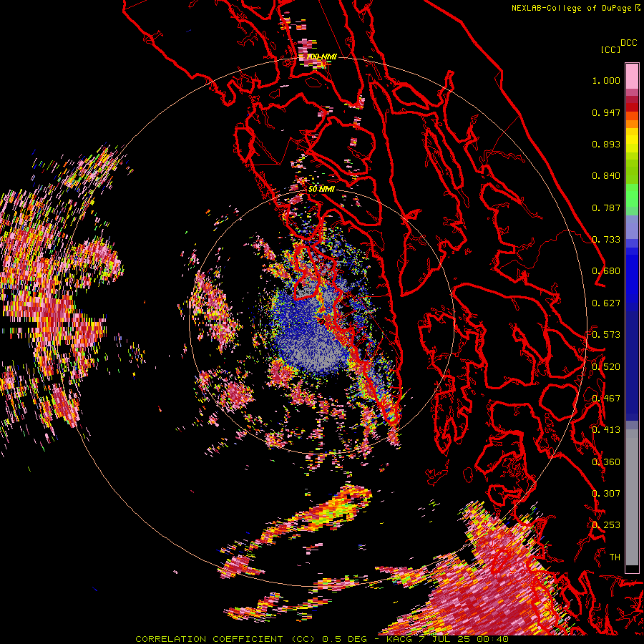The width and height of the screenshot is (644, 644).
Task: Click the large gray color bar segment
Action: (632, 497)
